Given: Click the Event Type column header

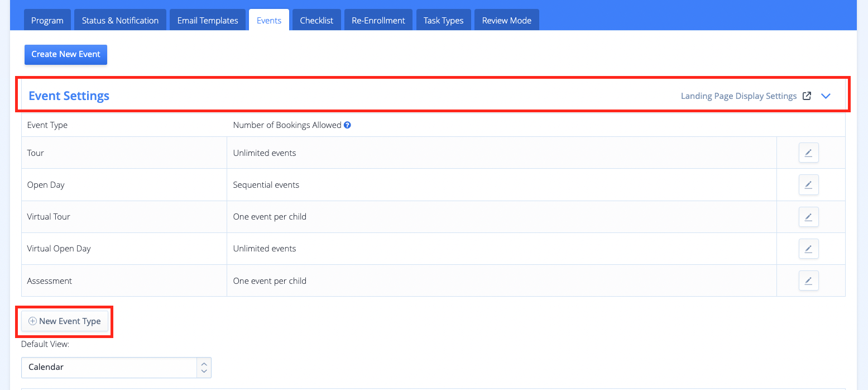Looking at the screenshot, I should [x=47, y=125].
